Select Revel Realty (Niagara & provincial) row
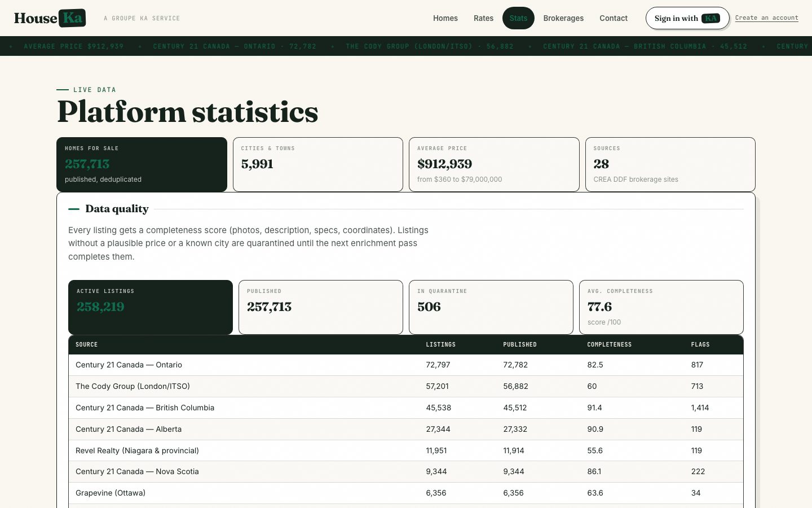The image size is (812, 508). pos(406,450)
